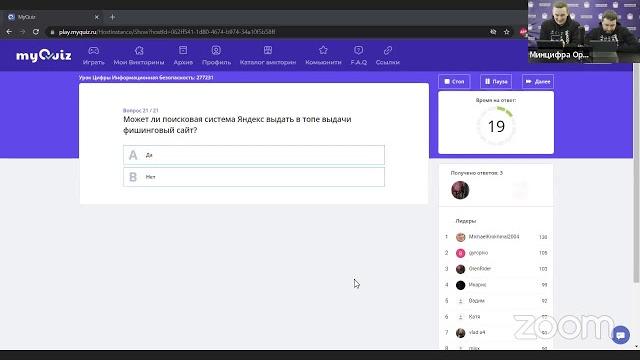Viewport: 640px width, 360px height.
Task: Click the answer countdown timer ring
Action: (496, 126)
